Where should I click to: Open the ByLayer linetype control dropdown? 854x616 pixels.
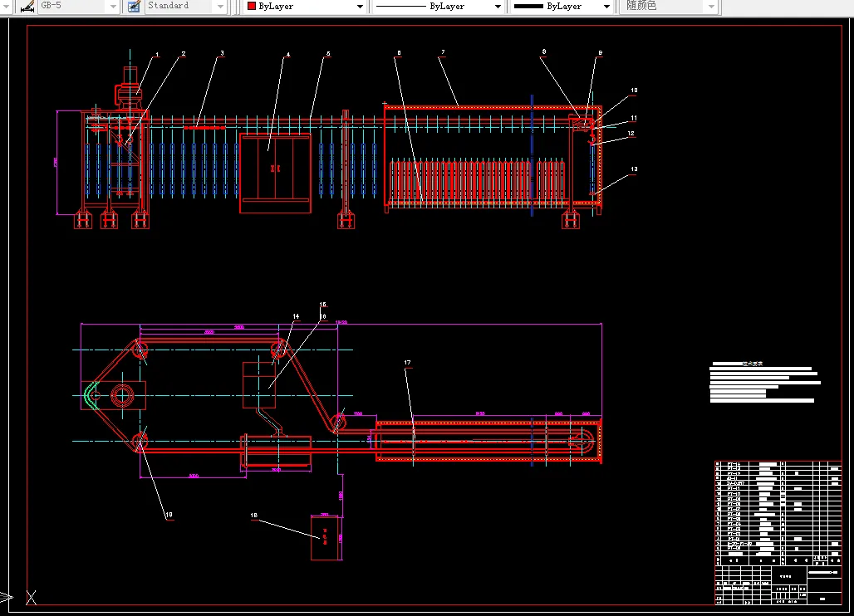click(x=498, y=7)
